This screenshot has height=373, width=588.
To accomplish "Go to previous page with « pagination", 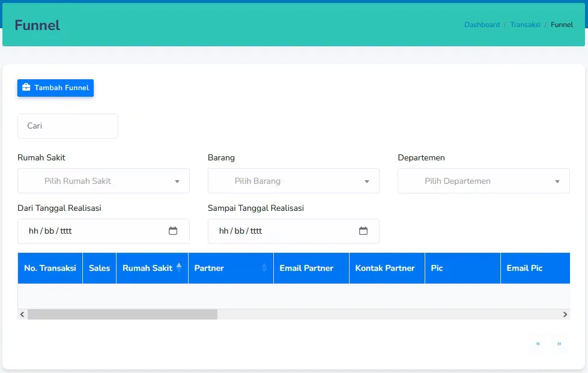I will click(x=538, y=344).
